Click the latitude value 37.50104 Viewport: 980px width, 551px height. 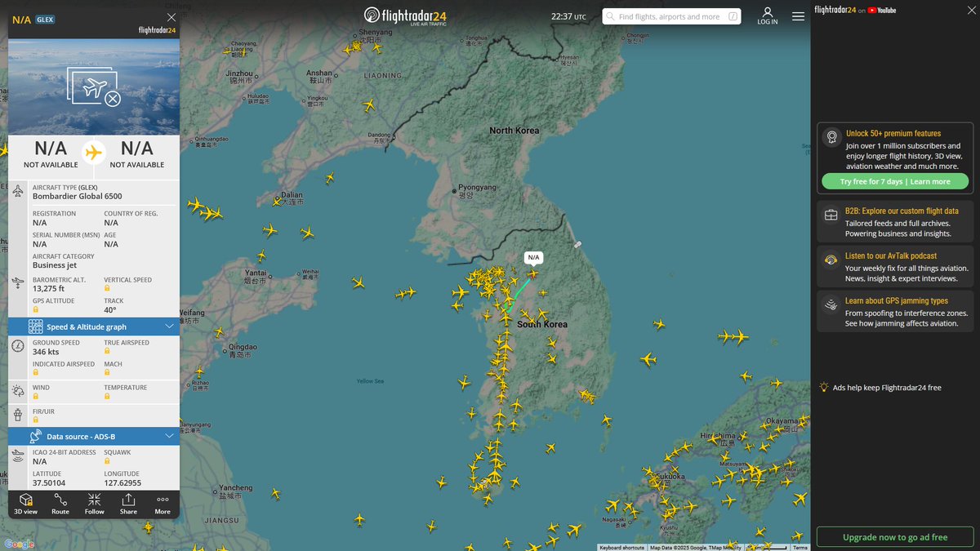48,482
